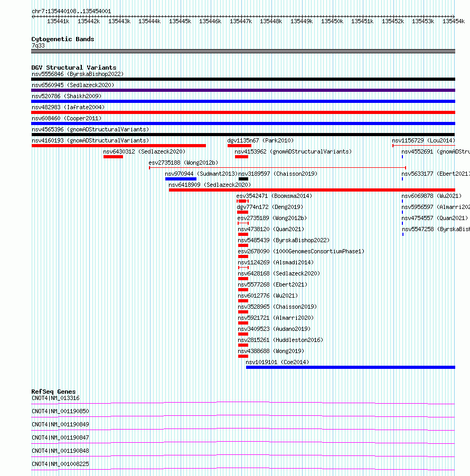
Task: Click the 135454k ruler position label
Action: [x=454, y=21]
